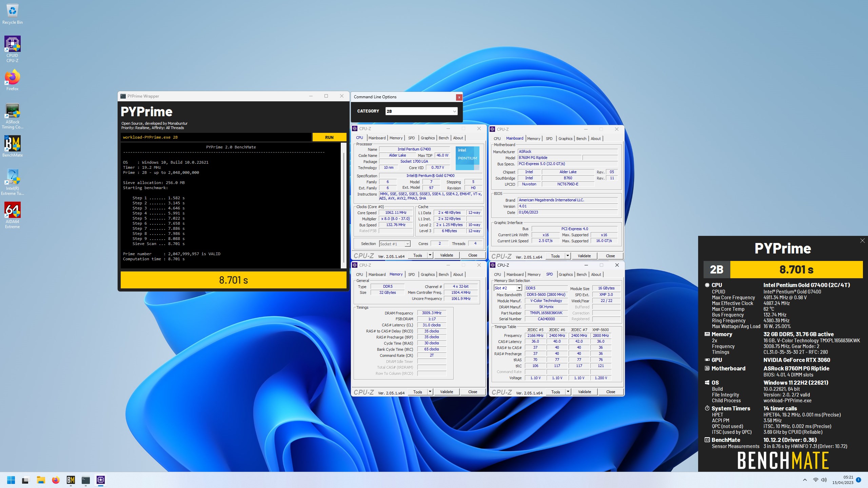Click CPU-Z icon in Mainboard window title bar
868x488 pixels.
click(492, 129)
